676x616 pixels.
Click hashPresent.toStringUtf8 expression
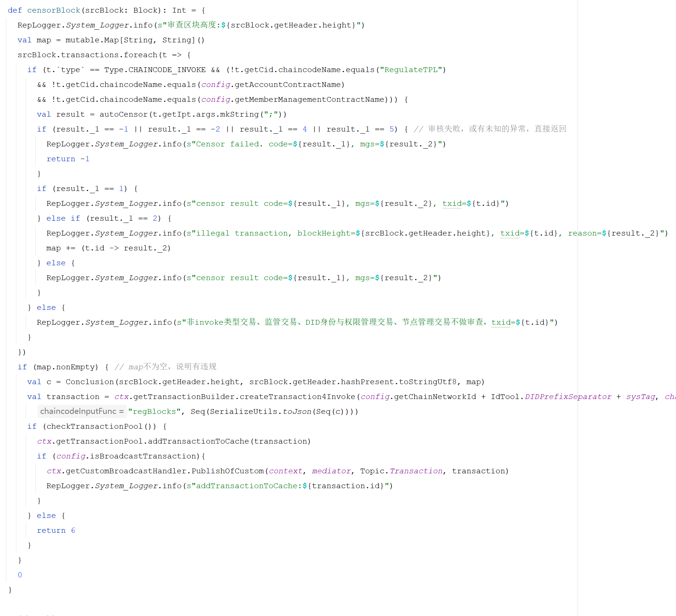coord(399,382)
